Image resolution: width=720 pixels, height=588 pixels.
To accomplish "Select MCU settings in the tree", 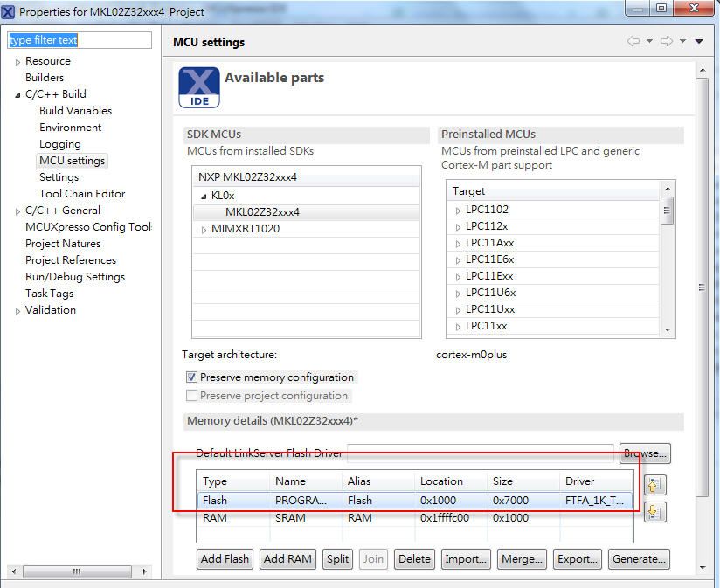I will tap(73, 161).
